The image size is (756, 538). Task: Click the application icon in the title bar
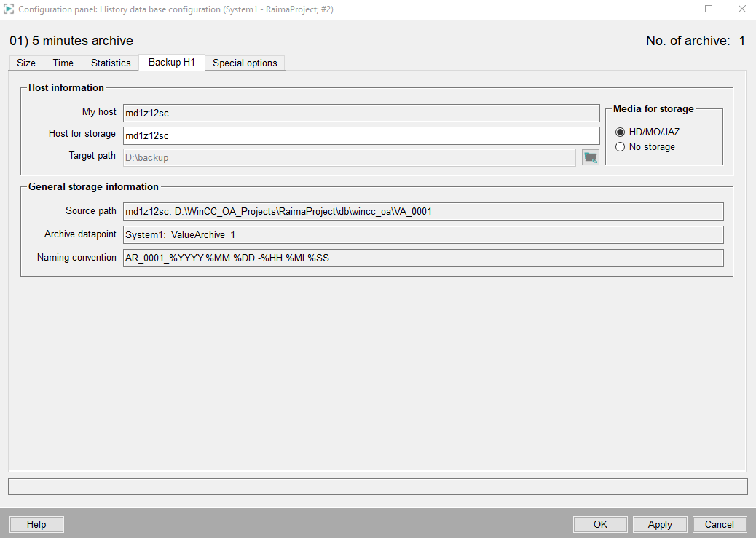[x=9, y=9]
